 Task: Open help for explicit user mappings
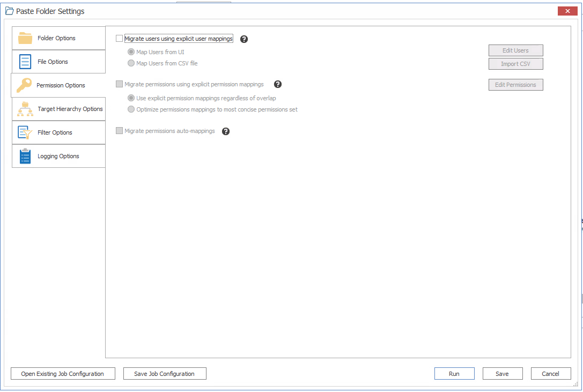[x=243, y=39]
